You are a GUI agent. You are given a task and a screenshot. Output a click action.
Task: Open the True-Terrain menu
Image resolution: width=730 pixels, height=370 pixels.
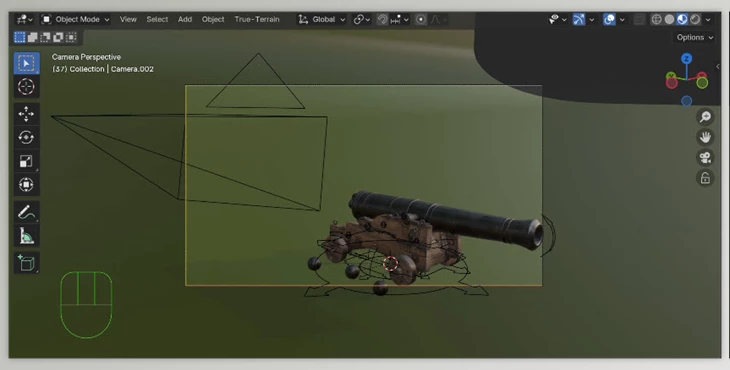point(257,20)
